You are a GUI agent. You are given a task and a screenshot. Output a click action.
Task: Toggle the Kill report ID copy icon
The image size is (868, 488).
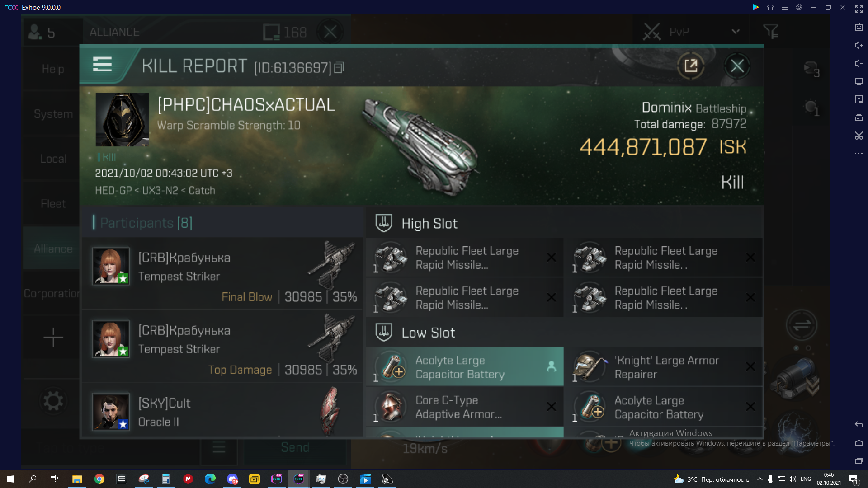coord(340,67)
